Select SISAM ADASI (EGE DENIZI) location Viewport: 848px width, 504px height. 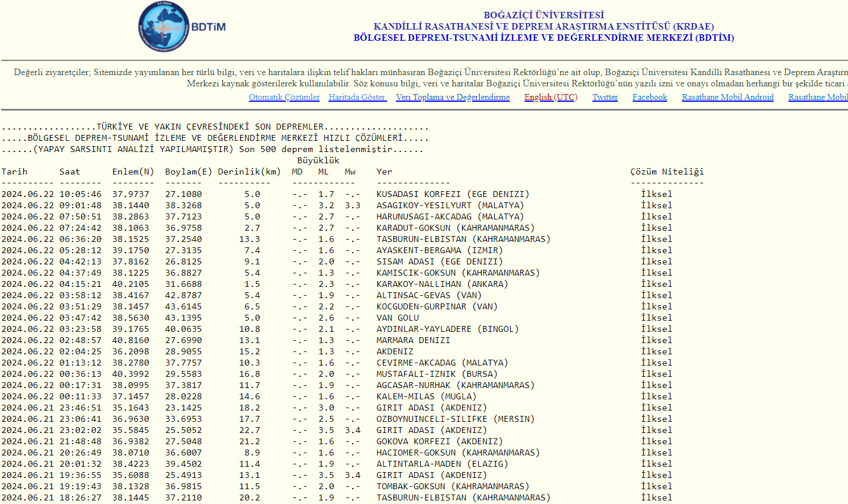(x=440, y=261)
